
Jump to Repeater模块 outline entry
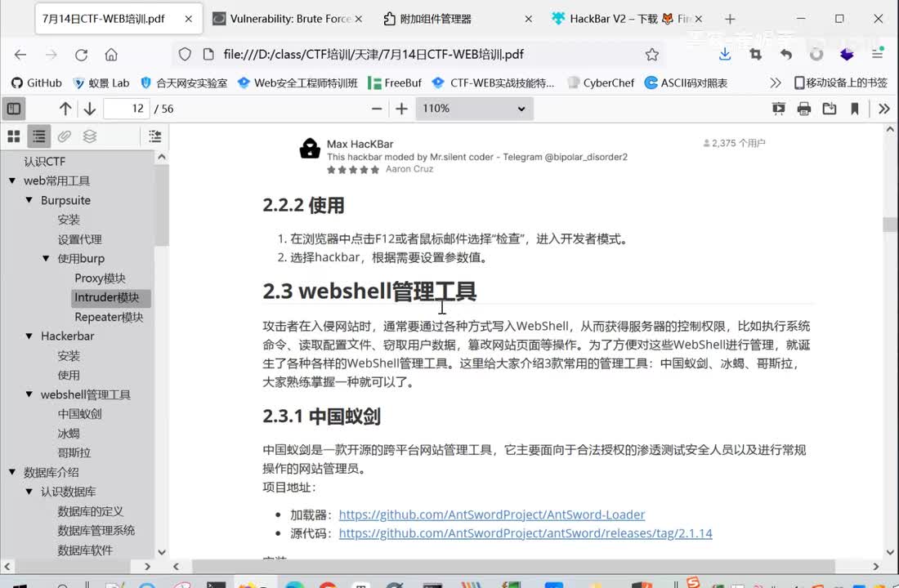point(109,317)
